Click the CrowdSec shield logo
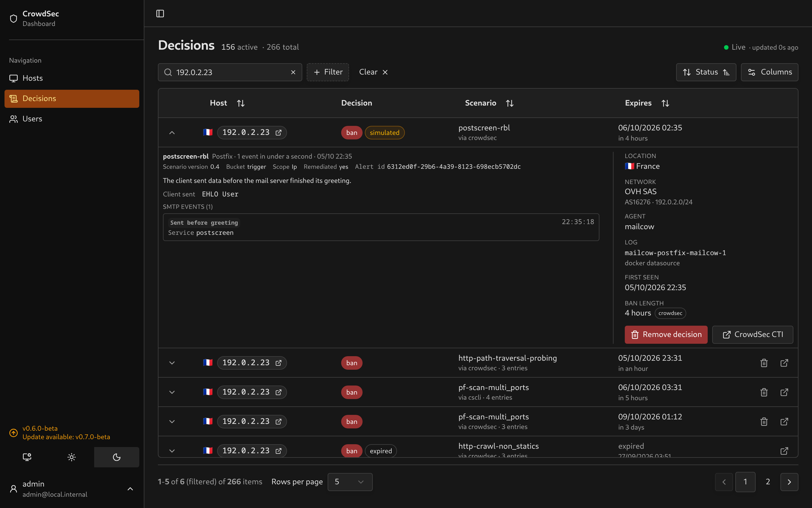Image resolution: width=812 pixels, height=508 pixels. point(14,18)
